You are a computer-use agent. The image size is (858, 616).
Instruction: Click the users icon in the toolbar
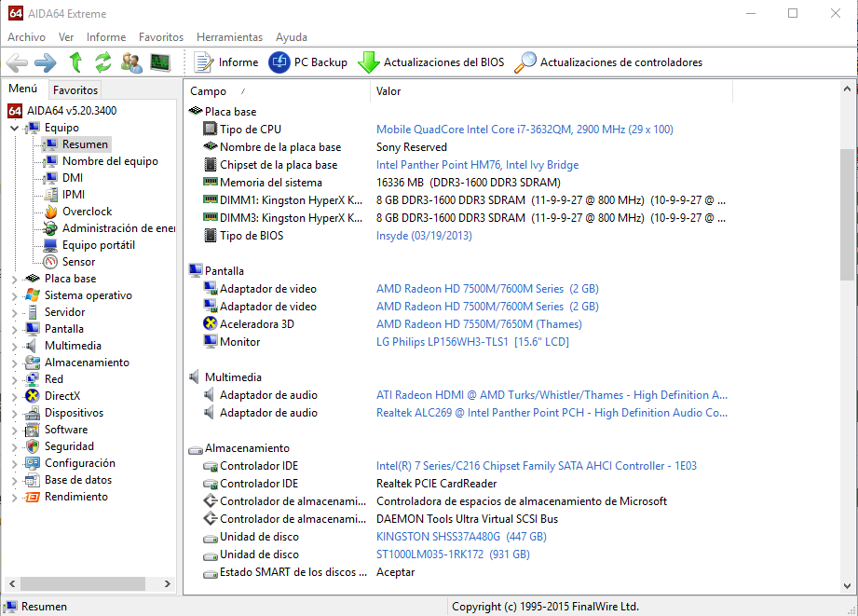(131, 62)
